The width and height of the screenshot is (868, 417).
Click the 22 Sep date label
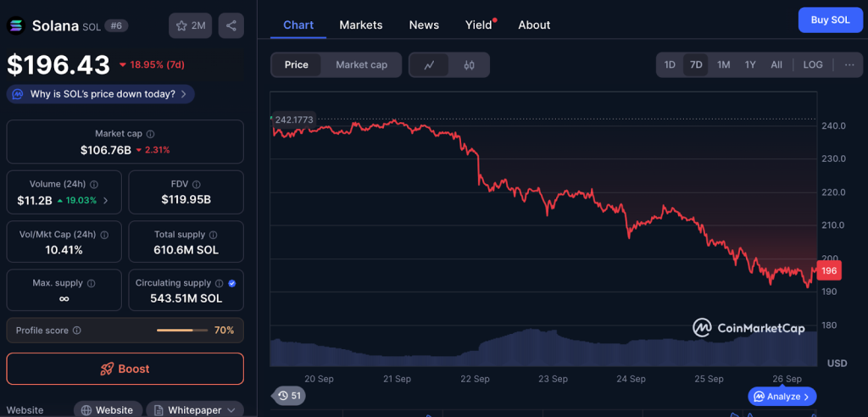tap(475, 380)
